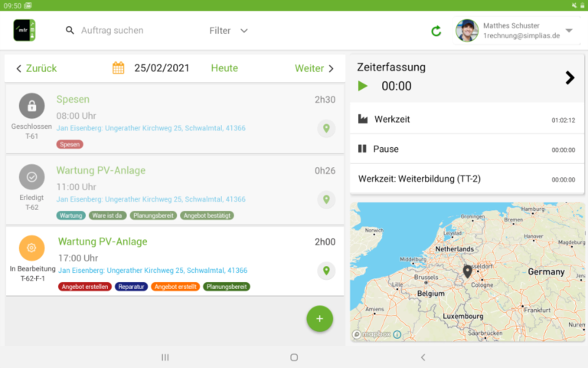Image resolution: width=588 pixels, height=368 pixels.
Task: Select the Werkzeit time entry
Action: point(467,120)
